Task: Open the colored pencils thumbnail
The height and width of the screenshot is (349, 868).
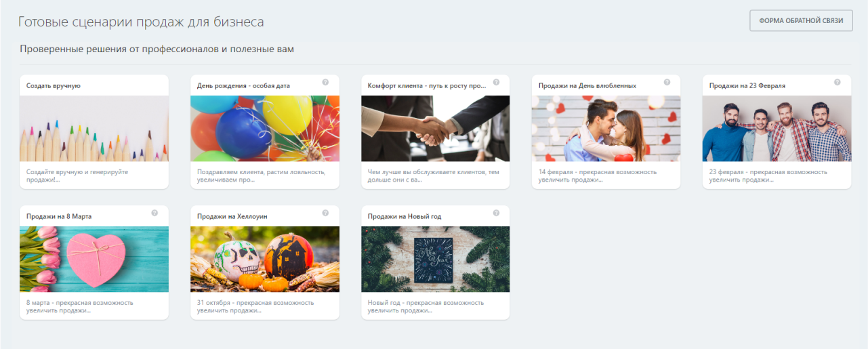Action: (x=94, y=128)
